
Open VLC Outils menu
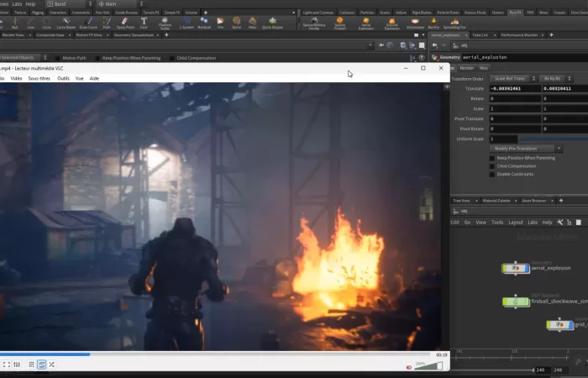[63, 78]
